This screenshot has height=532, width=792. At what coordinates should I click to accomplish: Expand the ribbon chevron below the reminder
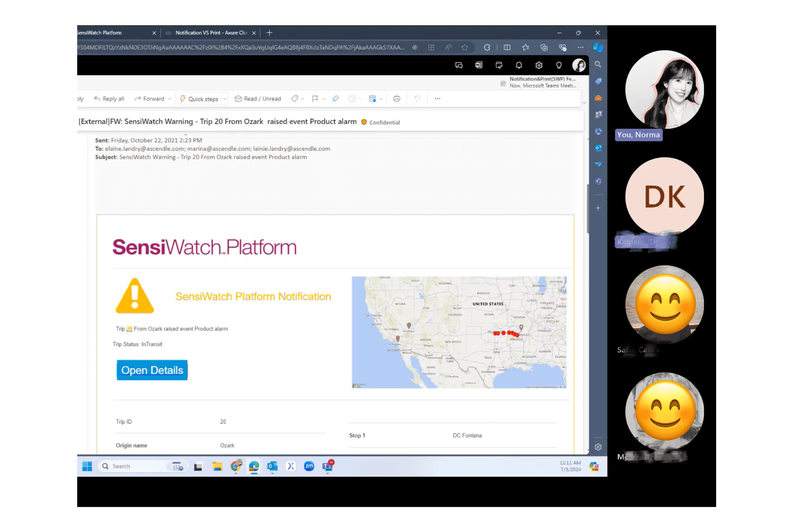584,102
